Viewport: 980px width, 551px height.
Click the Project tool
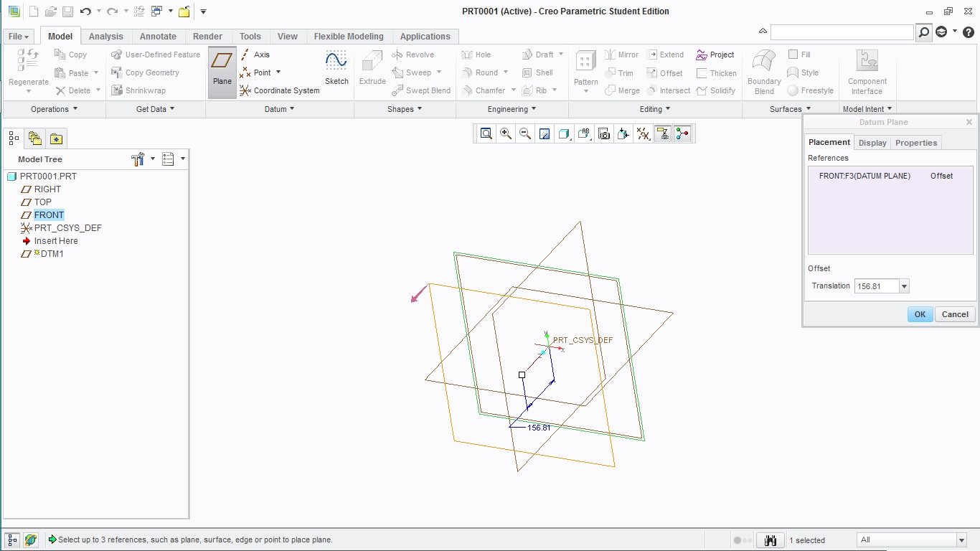click(715, 55)
